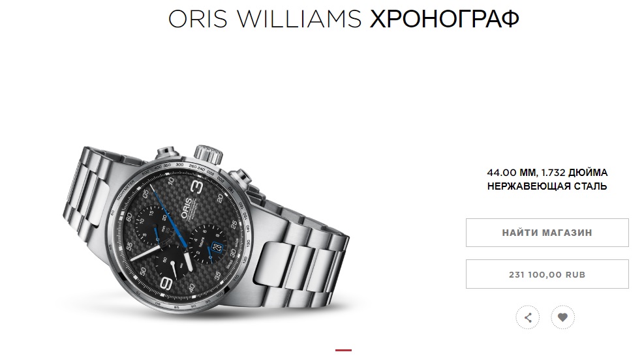Image resolution: width=644 pixels, height=363 pixels.
Task: Click the ORIS WILLIAMS part of heading
Action: pos(265,19)
